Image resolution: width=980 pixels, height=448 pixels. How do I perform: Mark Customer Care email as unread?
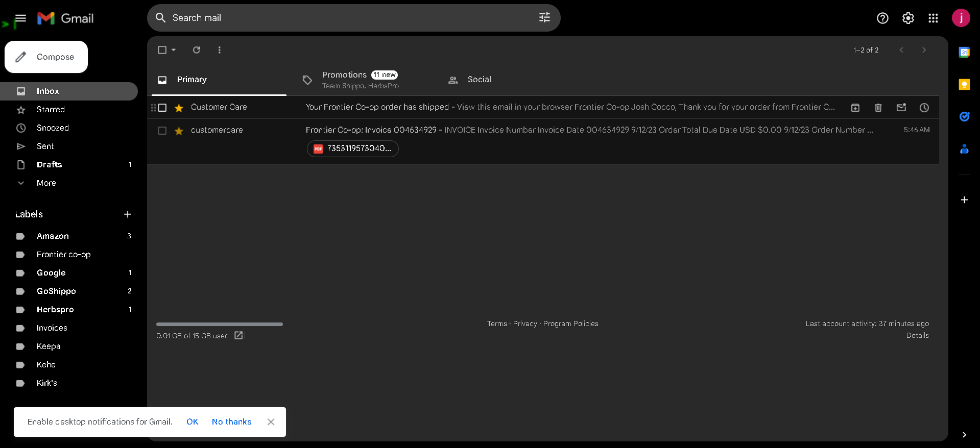(x=901, y=108)
